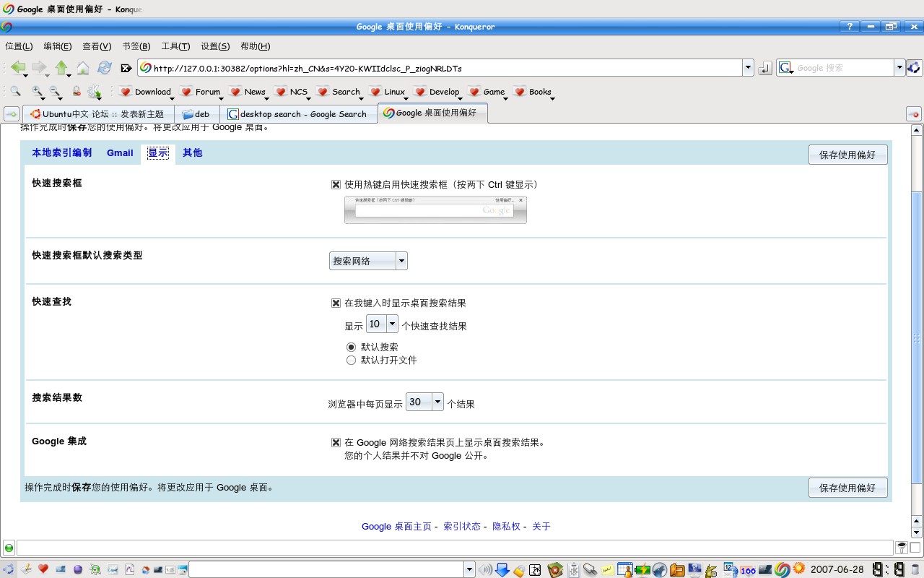The height and width of the screenshot is (578, 924).
Task: Clear the location bar with the black arrow icon
Action: tap(126, 69)
